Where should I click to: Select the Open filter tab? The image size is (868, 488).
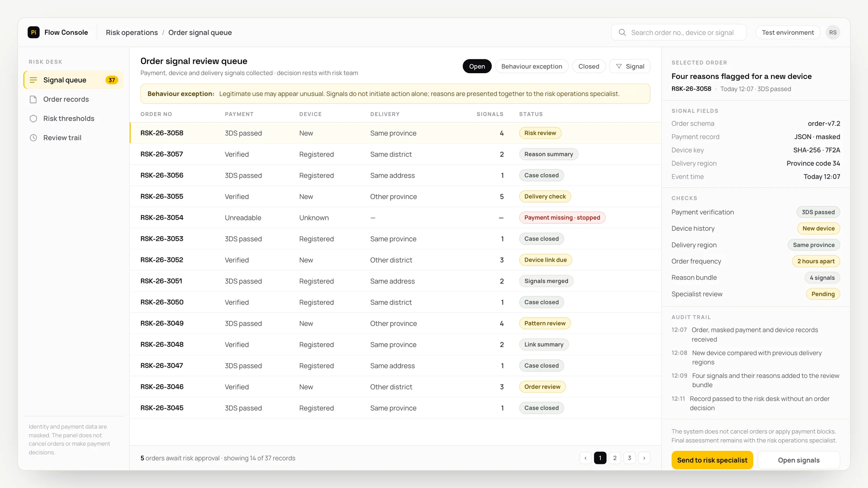[x=477, y=66]
